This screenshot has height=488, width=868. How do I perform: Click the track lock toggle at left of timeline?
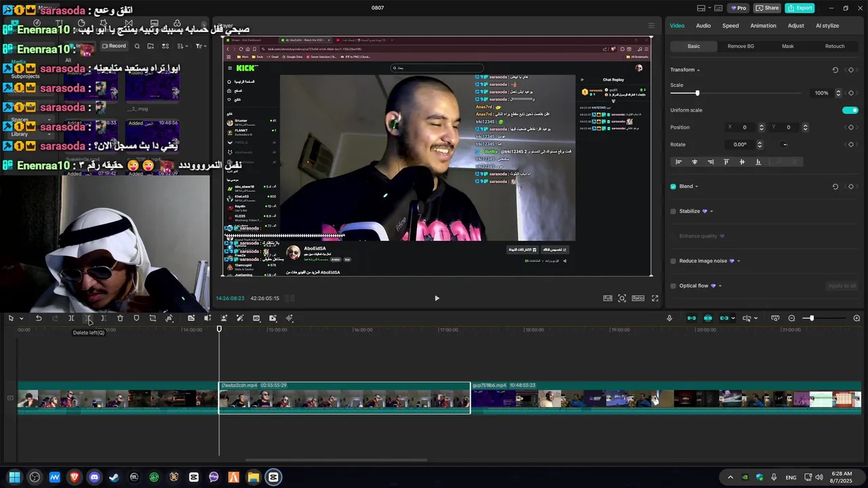click(x=10, y=398)
